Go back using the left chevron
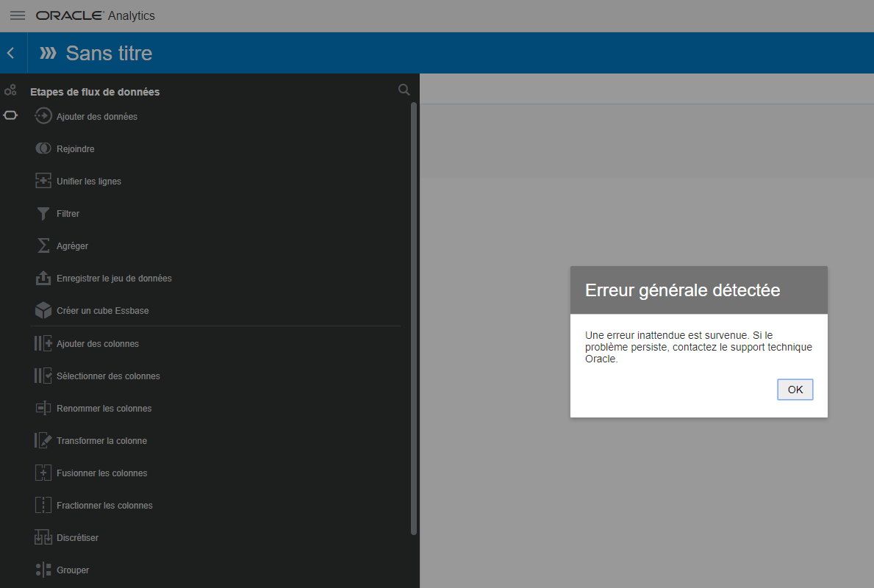Viewport: 874px width, 588px height. point(10,53)
